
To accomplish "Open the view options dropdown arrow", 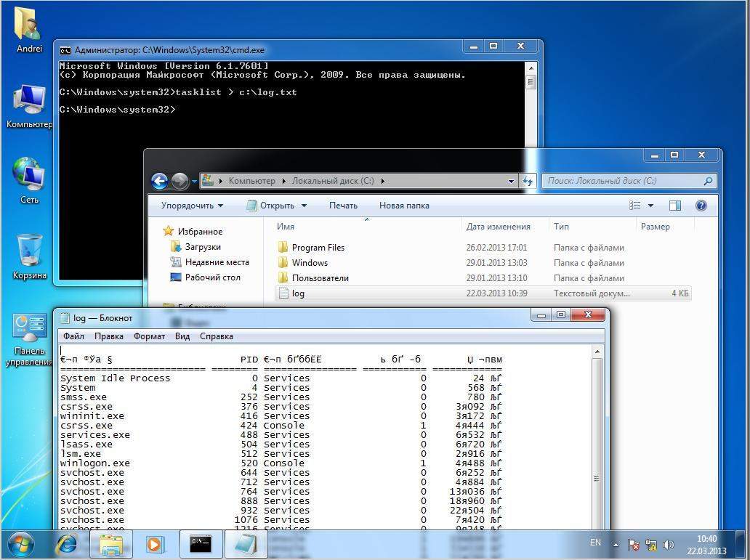I will point(650,206).
